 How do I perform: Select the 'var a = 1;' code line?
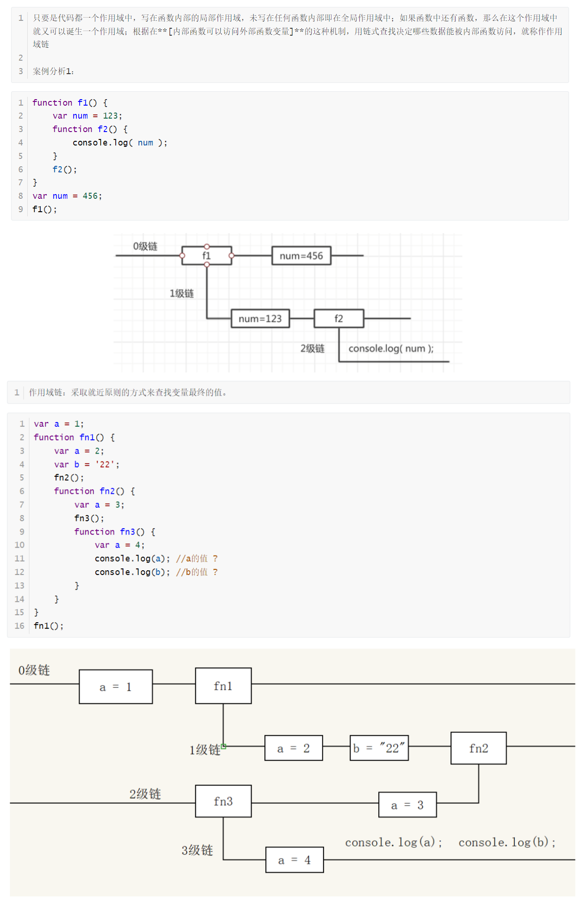[x=59, y=424]
